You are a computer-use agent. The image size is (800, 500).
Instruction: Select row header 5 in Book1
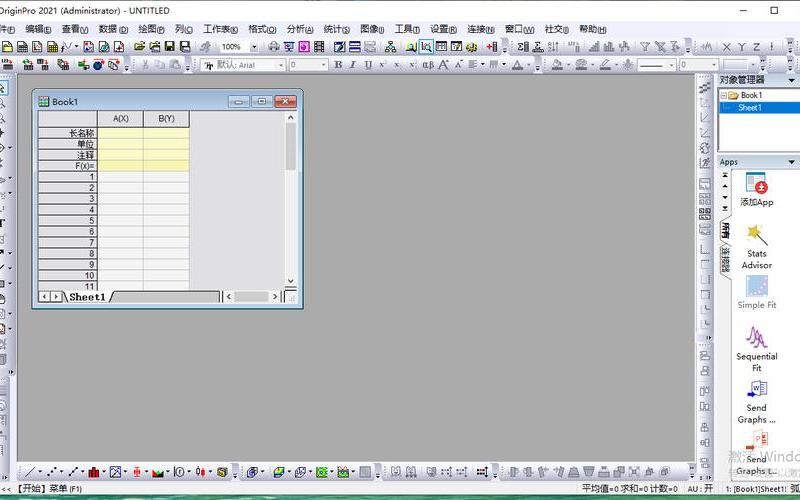[x=67, y=220]
